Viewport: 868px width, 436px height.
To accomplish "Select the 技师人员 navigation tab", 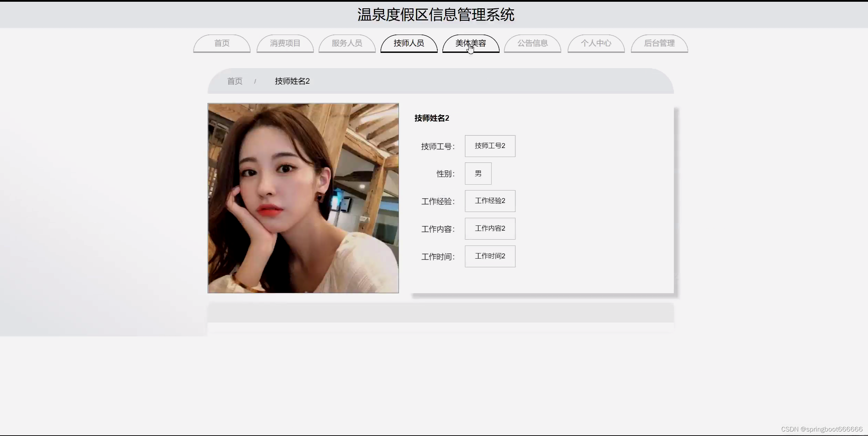I will (x=409, y=43).
